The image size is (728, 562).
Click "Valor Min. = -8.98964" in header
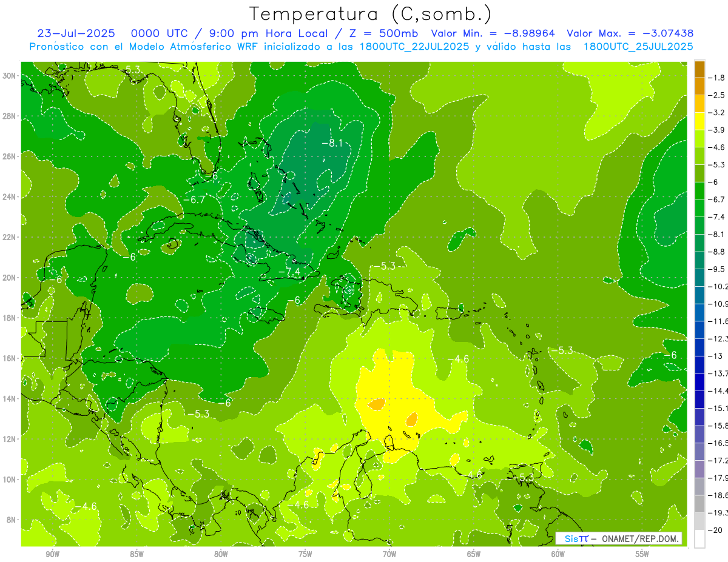[493, 33]
